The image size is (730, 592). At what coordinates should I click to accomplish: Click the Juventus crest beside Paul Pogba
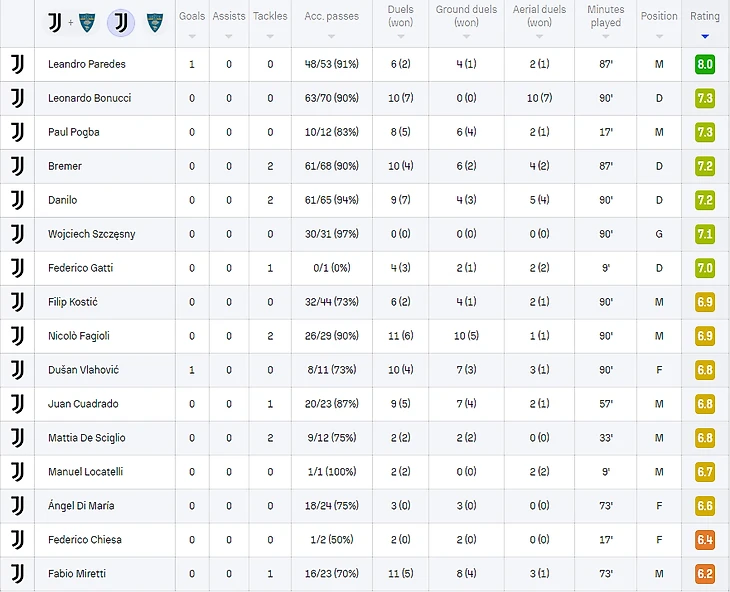[x=17, y=132]
